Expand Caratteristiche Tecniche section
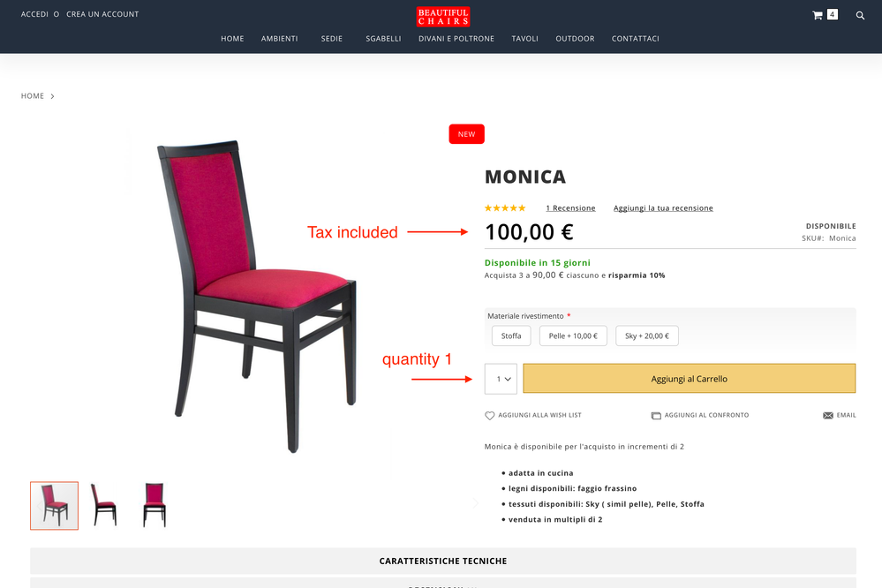This screenshot has width=882, height=588. pos(443,561)
